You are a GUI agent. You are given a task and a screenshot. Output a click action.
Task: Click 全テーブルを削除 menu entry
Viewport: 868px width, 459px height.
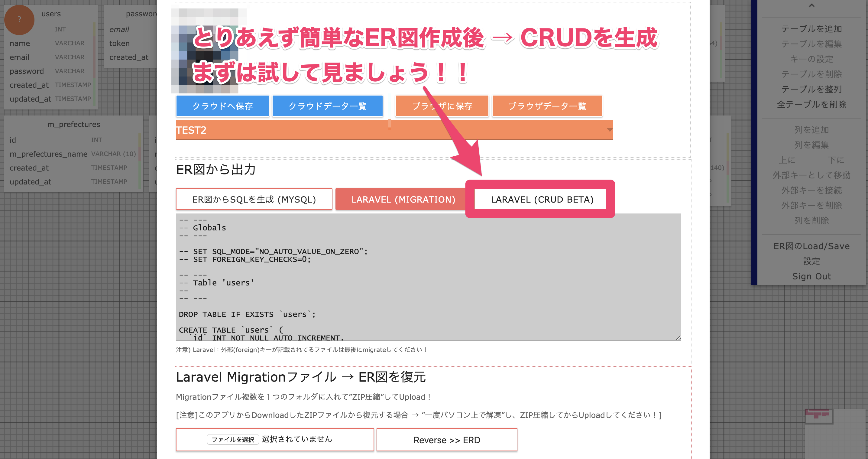[811, 105]
